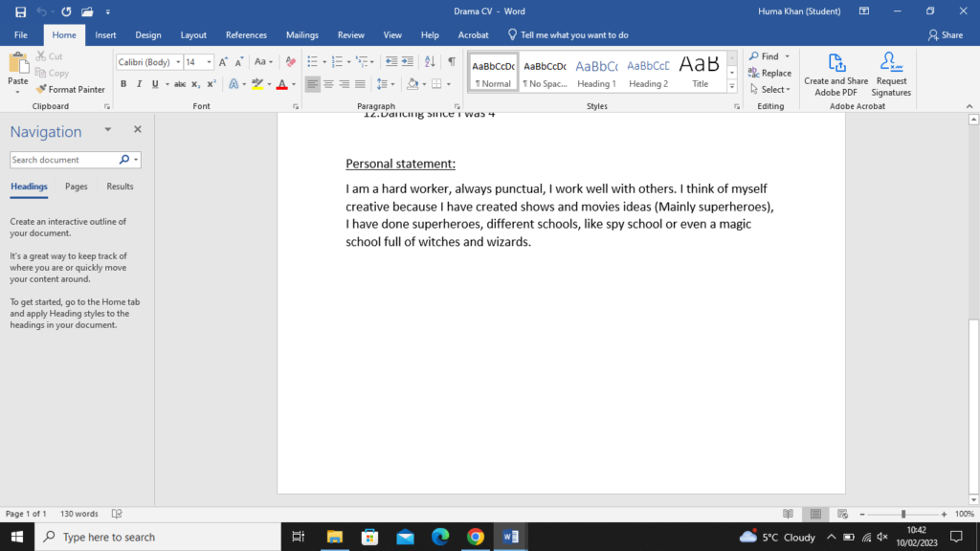Switch to Pages tab in Navigation
The width and height of the screenshot is (980, 551).
click(x=77, y=187)
